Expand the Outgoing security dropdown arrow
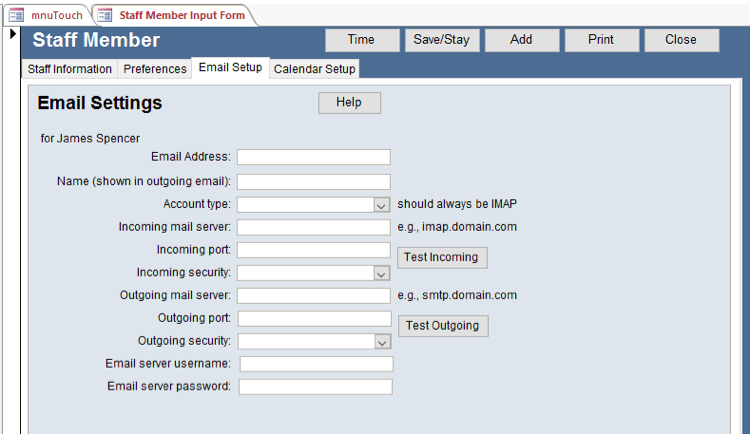 pos(382,342)
